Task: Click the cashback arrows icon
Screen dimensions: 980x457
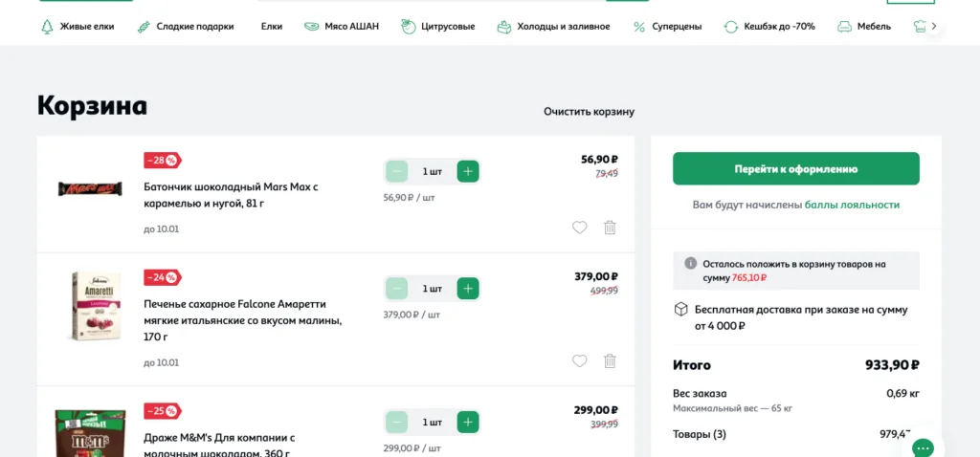Action: (x=730, y=27)
